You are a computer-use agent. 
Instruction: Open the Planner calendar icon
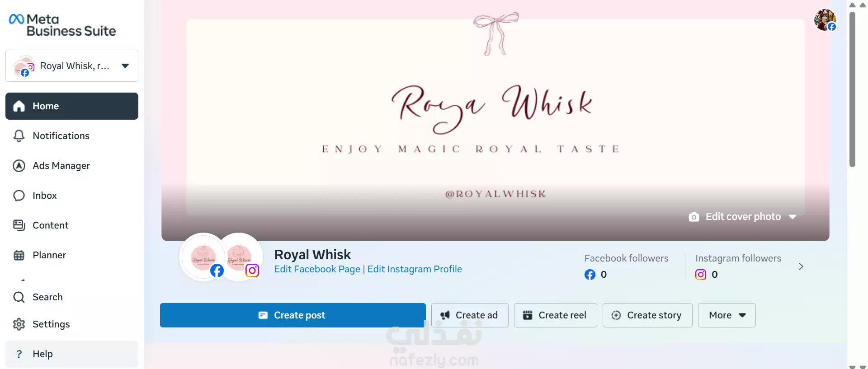click(x=19, y=255)
